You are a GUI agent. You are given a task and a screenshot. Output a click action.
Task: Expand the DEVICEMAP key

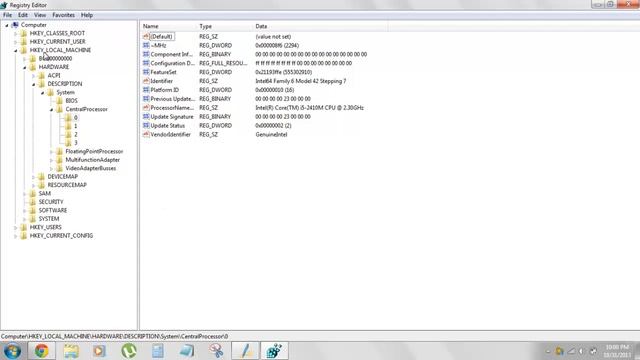(33, 177)
